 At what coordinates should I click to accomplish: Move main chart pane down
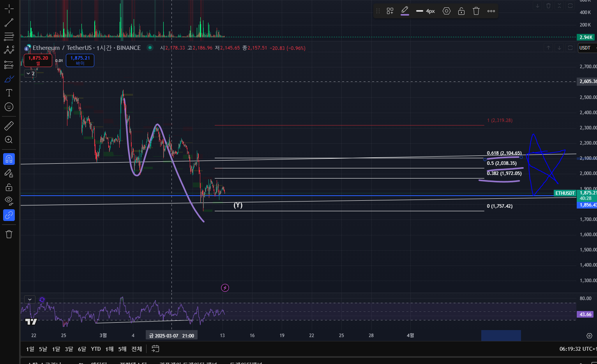(559, 48)
